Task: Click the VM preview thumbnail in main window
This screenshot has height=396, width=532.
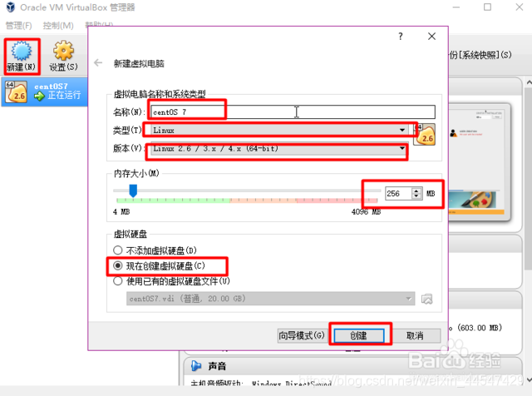Action: click(x=478, y=161)
